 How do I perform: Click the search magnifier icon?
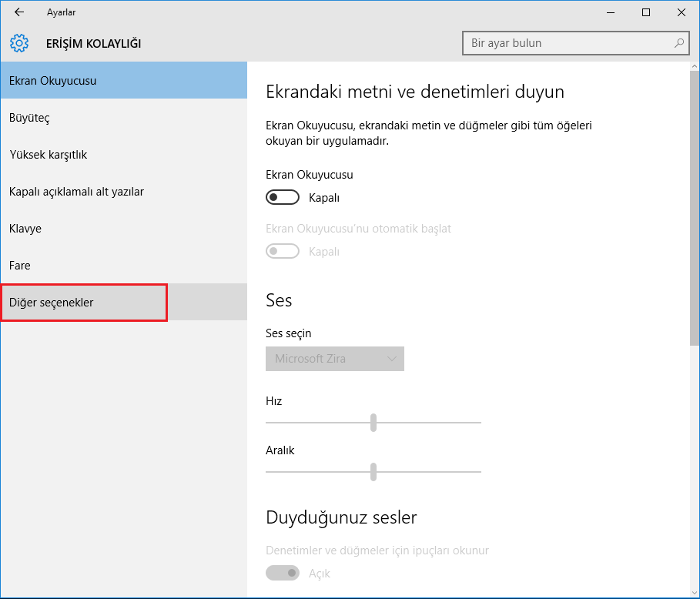[678, 43]
